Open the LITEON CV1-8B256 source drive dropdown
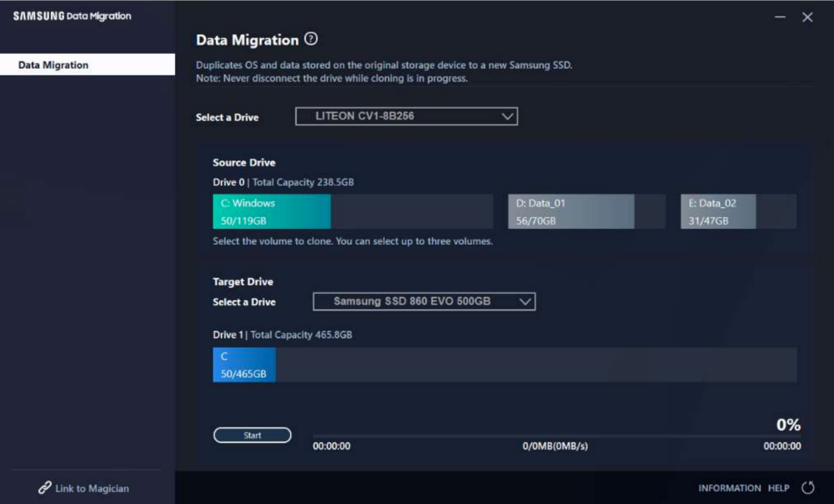 point(407,117)
